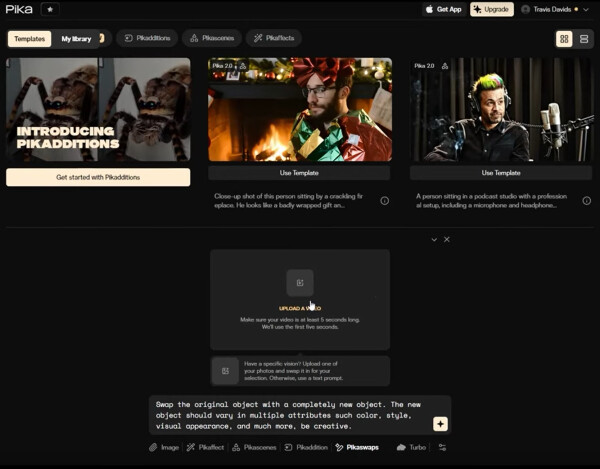Open the Pikadditions filter tab
This screenshot has width=600, height=469.
click(x=147, y=38)
